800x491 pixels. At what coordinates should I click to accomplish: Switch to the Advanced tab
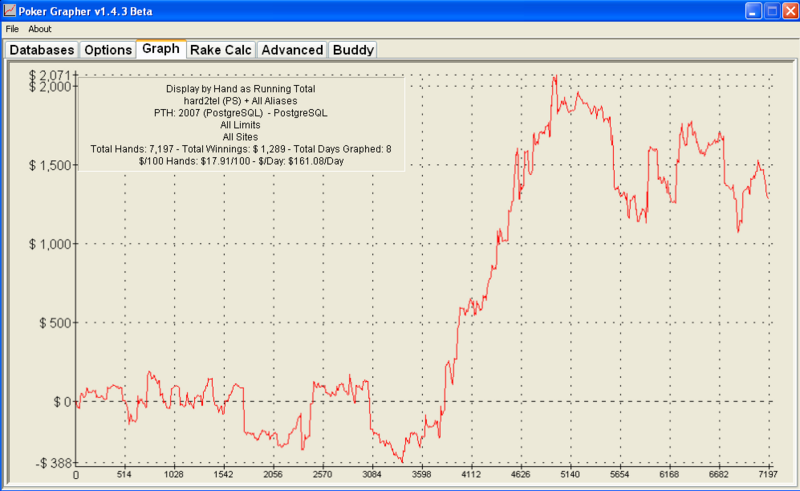pyautogui.click(x=292, y=50)
